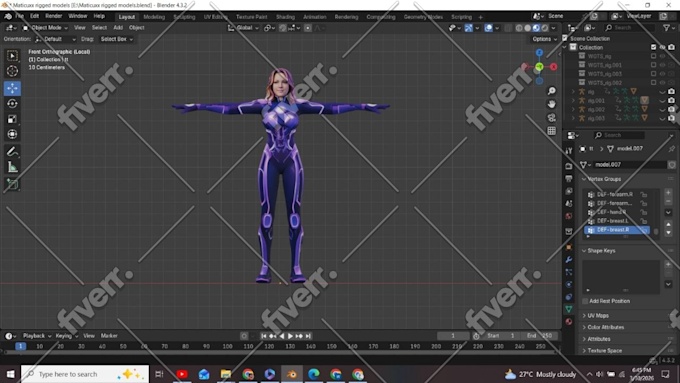Click the Windows taskbar search box
Image resolution: width=680 pixels, height=383 pixels.
click(x=85, y=374)
